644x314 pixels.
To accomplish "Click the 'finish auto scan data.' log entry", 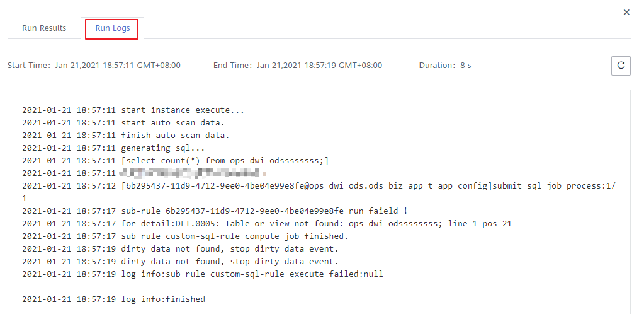I will pyautogui.click(x=126, y=136).
